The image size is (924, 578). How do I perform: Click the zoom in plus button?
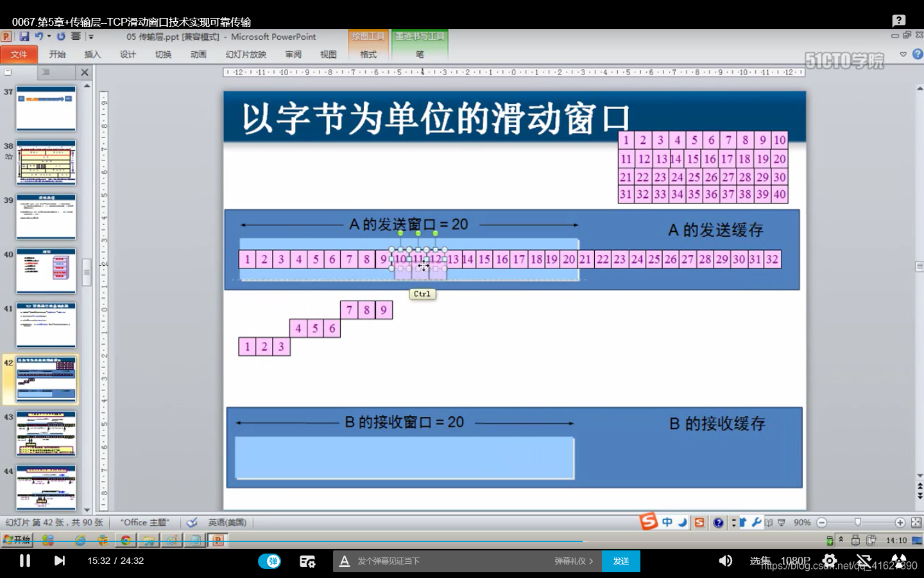(x=900, y=523)
